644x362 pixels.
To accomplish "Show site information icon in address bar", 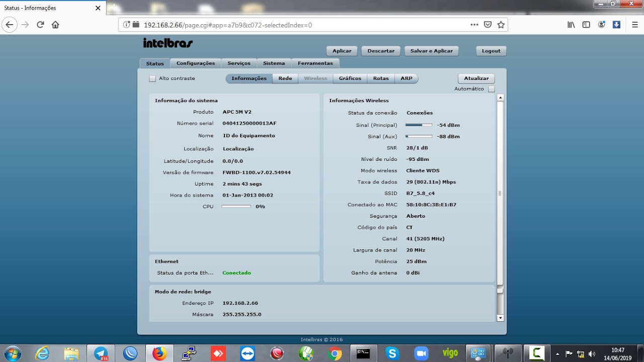I will coord(127,25).
